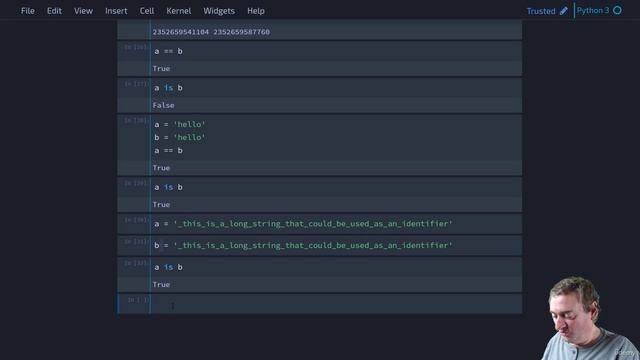Open the Widgets menu
This screenshot has width=640, height=360.
[219, 11]
